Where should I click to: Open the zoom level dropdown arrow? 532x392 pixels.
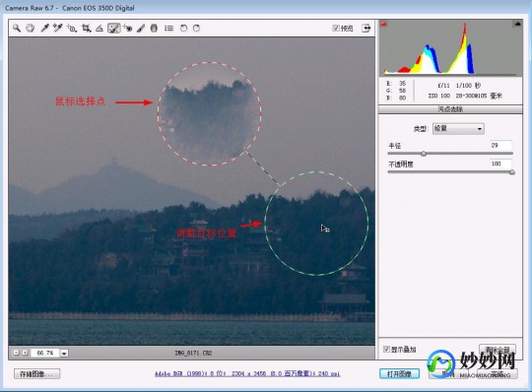64,353
